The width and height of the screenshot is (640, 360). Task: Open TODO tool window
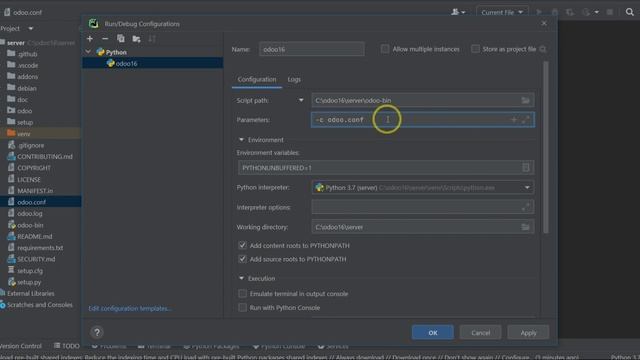point(67,346)
